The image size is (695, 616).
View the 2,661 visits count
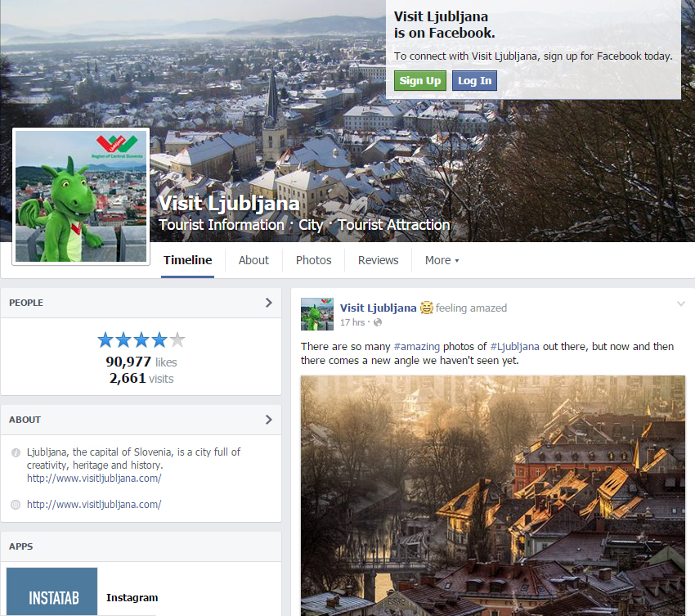pos(141,378)
